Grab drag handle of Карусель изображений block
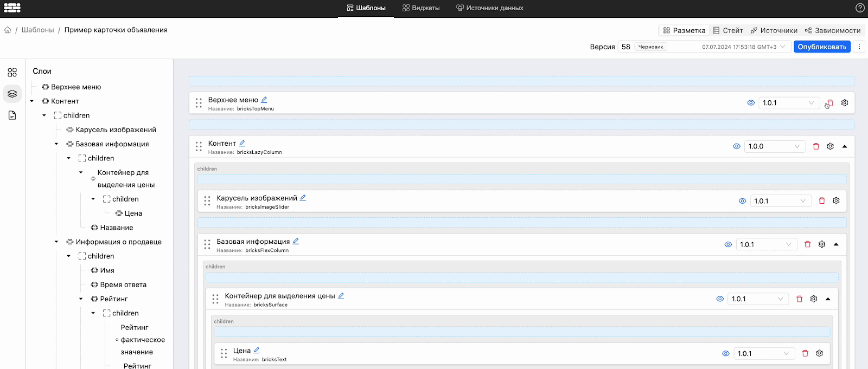This screenshot has width=868, height=369. 207,201
